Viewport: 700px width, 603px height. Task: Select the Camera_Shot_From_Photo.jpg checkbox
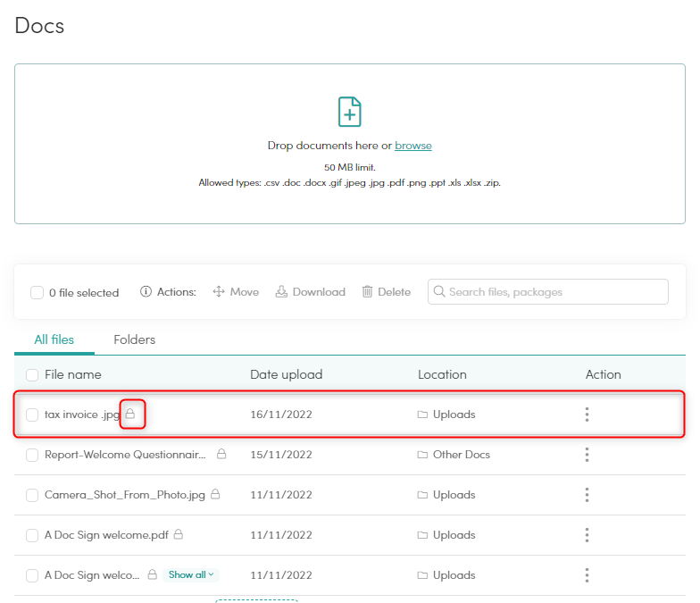coord(32,495)
